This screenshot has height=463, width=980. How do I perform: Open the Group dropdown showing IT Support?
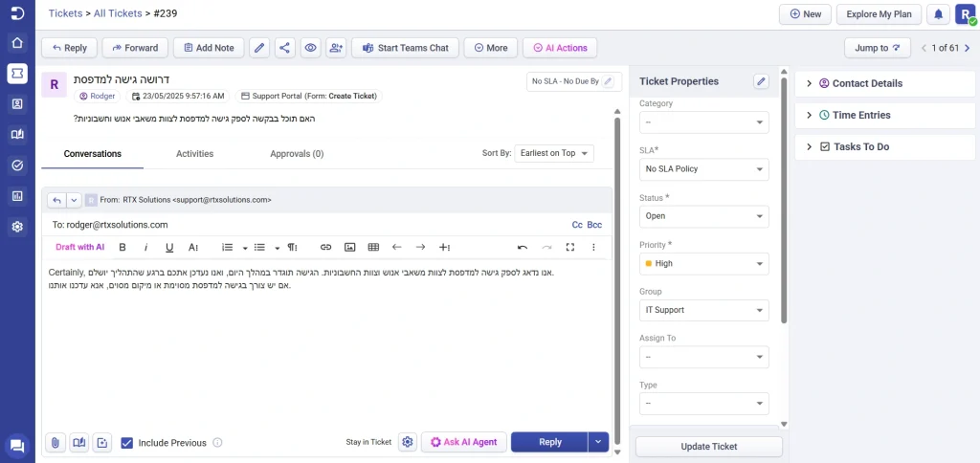click(703, 310)
